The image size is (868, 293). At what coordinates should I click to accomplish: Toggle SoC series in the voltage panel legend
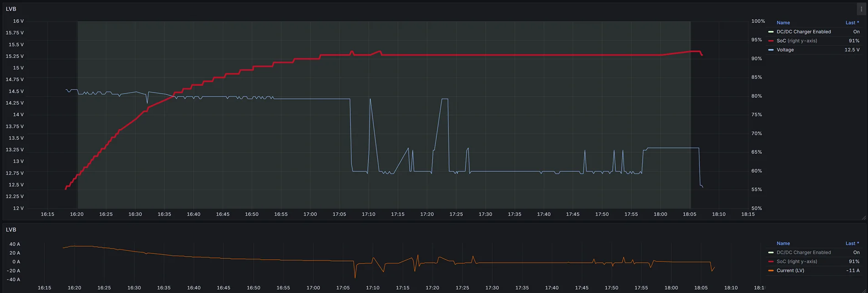click(797, 41)
